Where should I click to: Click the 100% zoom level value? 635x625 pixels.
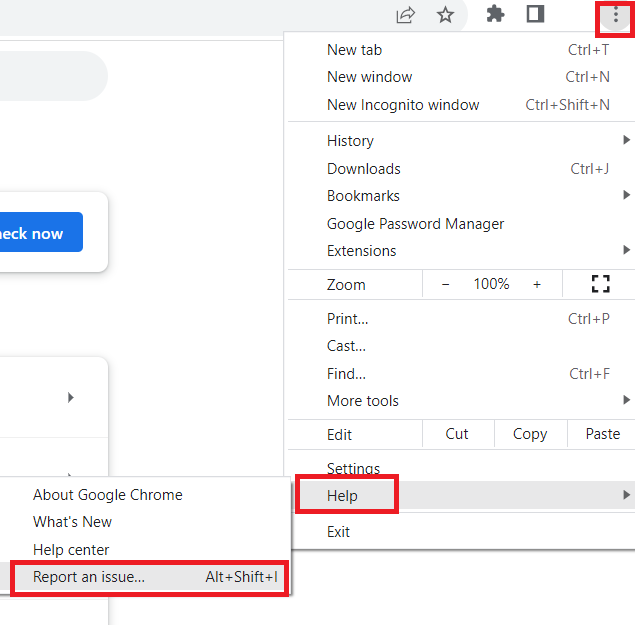[491, 284]
